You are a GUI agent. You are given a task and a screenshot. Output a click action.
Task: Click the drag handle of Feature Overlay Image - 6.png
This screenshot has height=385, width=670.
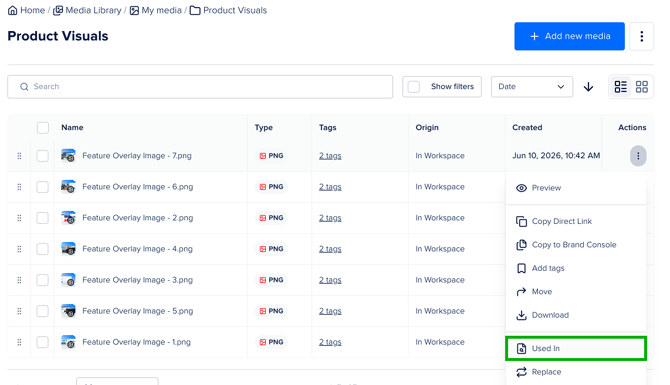(19, 187)
